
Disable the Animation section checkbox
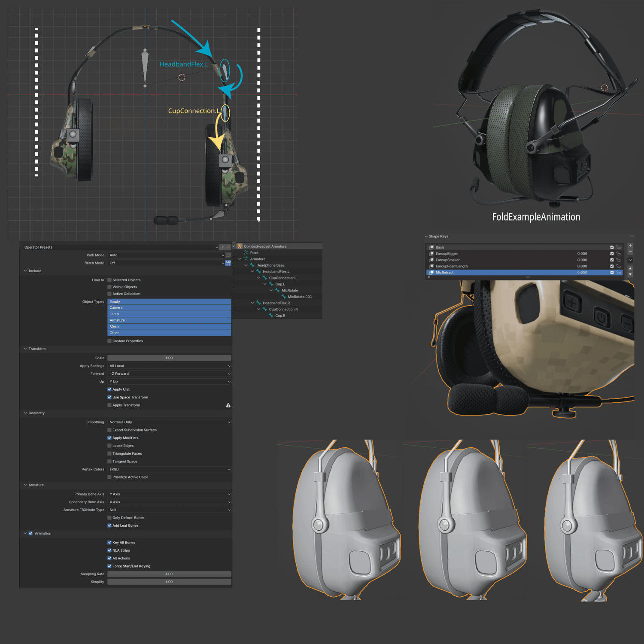[x=30, y=533]
